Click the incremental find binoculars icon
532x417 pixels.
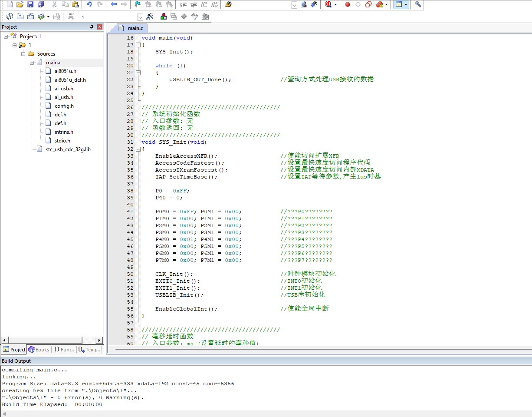pos(314,4)
